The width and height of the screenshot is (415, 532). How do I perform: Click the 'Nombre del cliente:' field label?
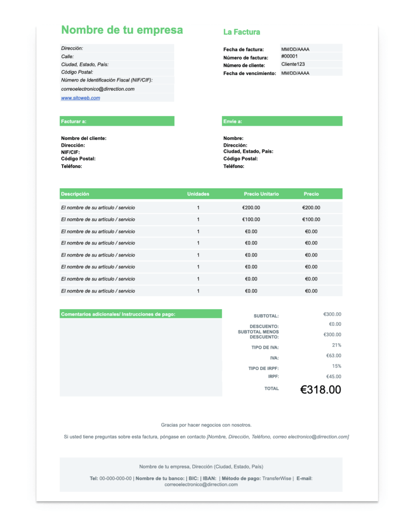[x=83, y=138]
